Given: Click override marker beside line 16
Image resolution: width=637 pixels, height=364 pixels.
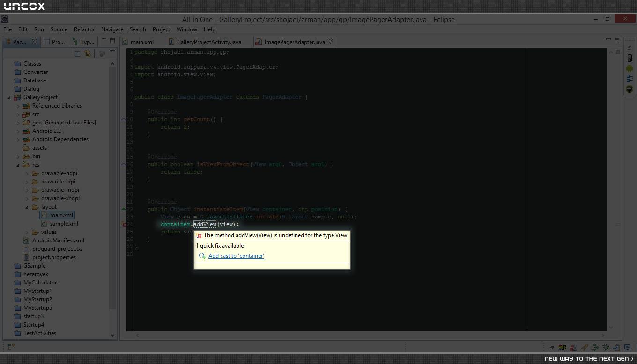Looking at the screenshot, I should [x=124, y=164].
